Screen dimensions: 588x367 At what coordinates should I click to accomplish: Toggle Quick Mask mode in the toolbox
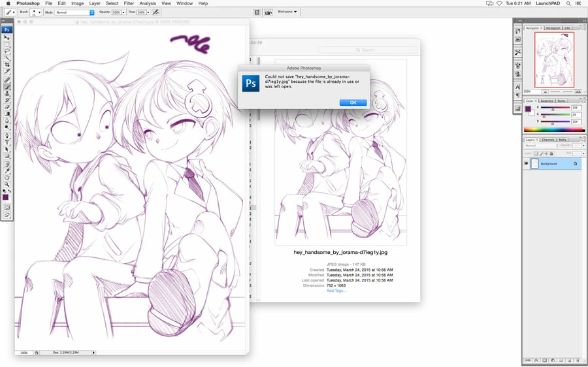pyautogui.click(x=7, y=206)
